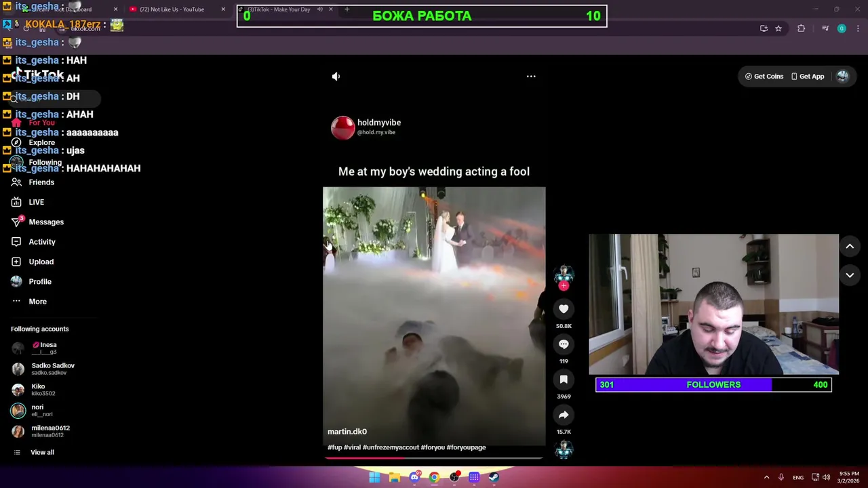The height and width of the screenshot is (488, 868).
Task: Open the Chrome profile G avatar
Action: [842, 28]
